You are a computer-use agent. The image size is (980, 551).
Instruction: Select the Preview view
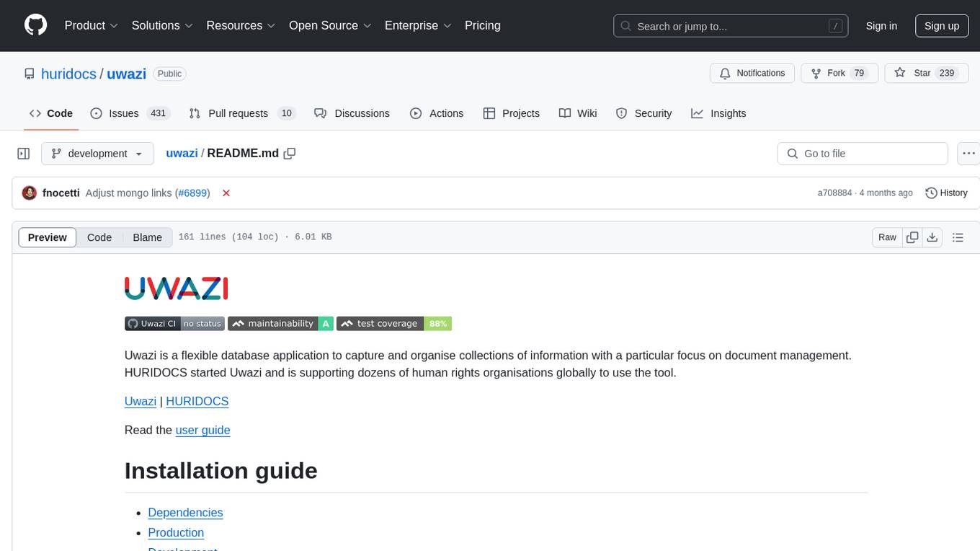click(x=48, y=237)
